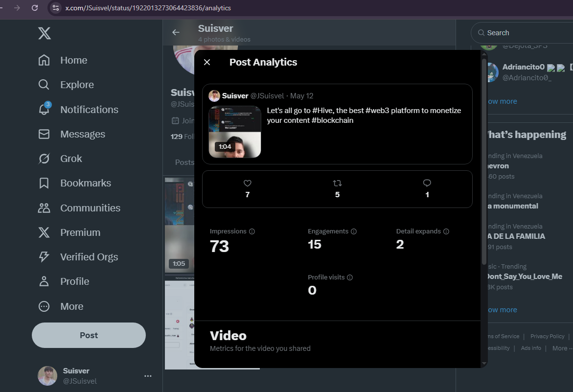Viewport: 573px width, 392px height.
Task: Open the Home icon in sidebar
Action: click(44, 60)
